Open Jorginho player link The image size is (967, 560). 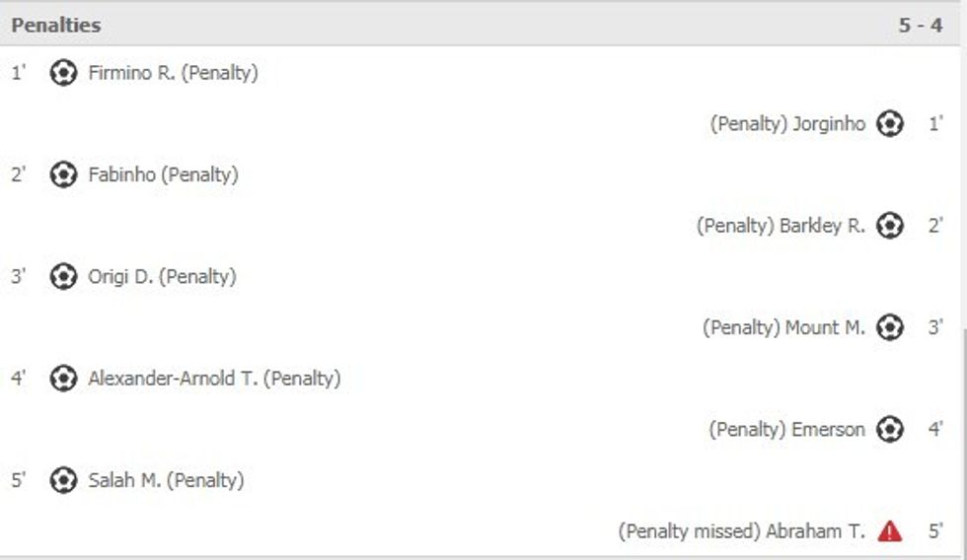pyautogui.click(x=829, y=124)
